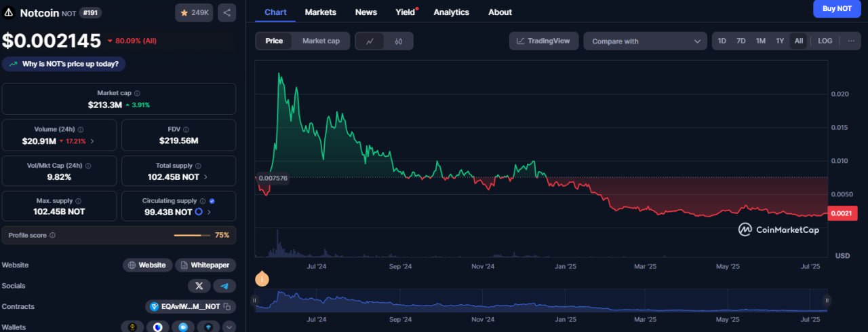The width and height of the screenshot is (868, 332).
Task: Click the right handle of the range navigator
Action: [827, 300]
